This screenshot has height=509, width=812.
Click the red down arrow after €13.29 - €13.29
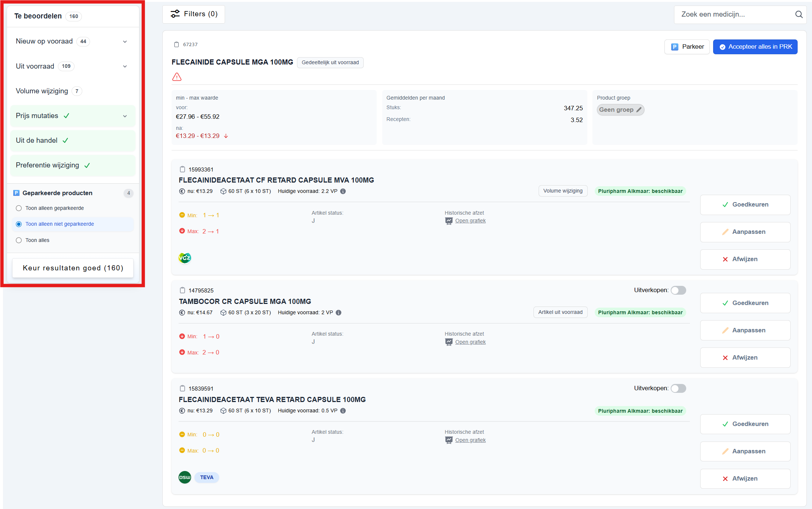tap(226, 136)
